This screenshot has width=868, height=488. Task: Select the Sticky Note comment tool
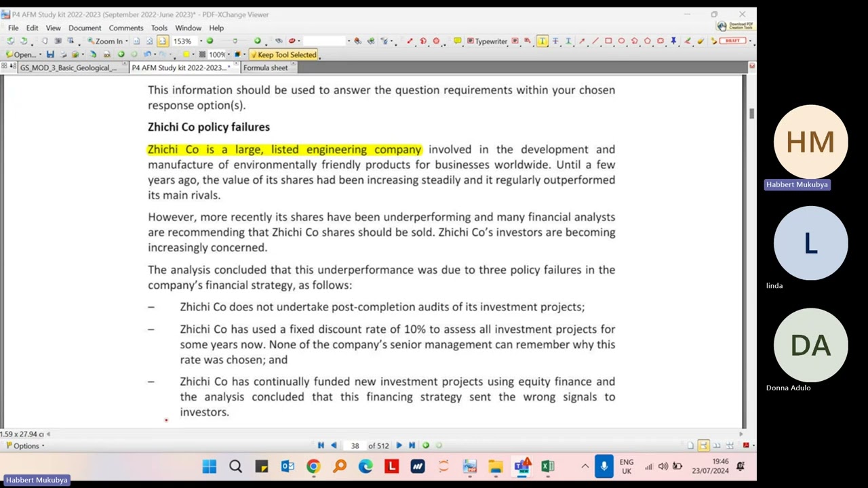458,41
